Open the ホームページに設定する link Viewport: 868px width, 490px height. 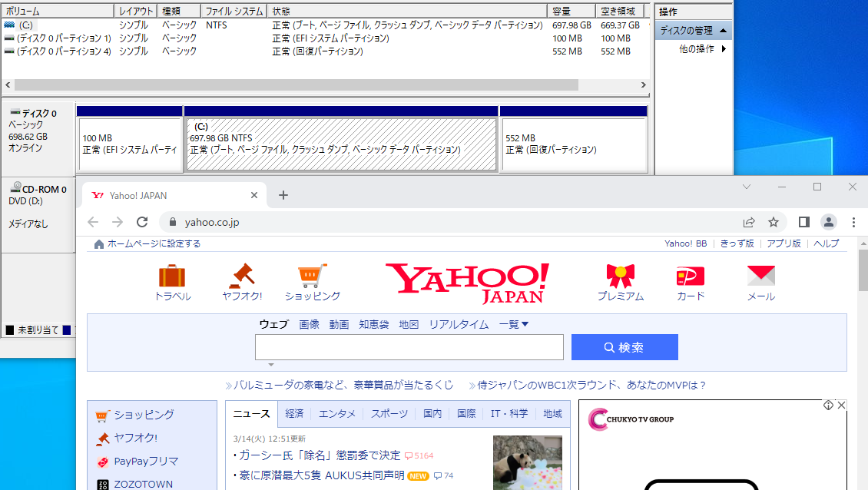(x=154, y=243)
